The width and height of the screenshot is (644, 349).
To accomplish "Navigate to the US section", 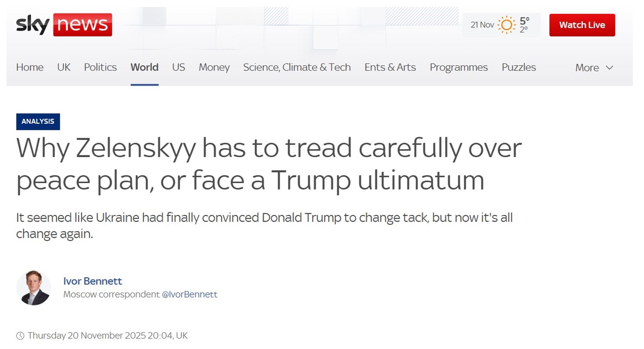I will pos(178,67).
